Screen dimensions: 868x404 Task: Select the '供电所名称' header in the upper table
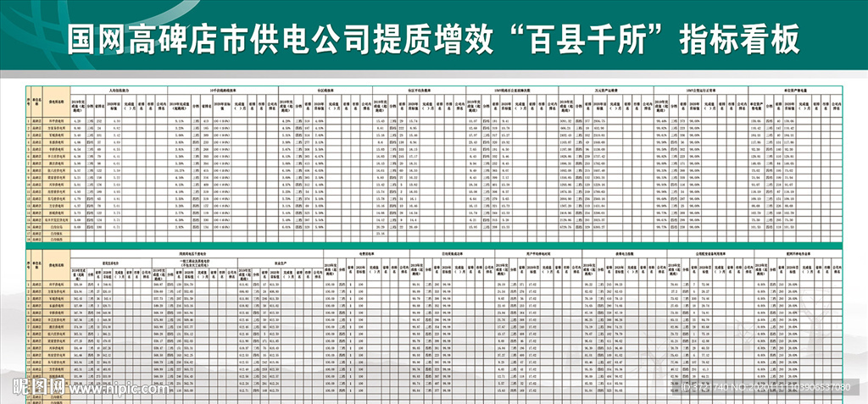point(57,102)
